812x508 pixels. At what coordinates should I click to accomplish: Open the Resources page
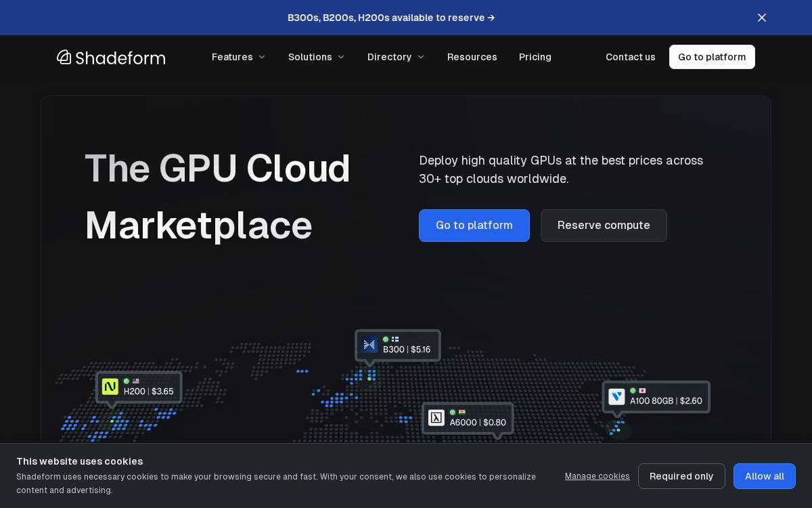[472, 57]
